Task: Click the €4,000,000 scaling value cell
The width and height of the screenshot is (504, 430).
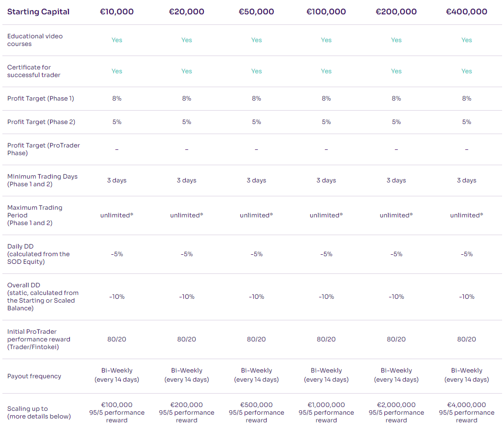Action: point(466,412)
